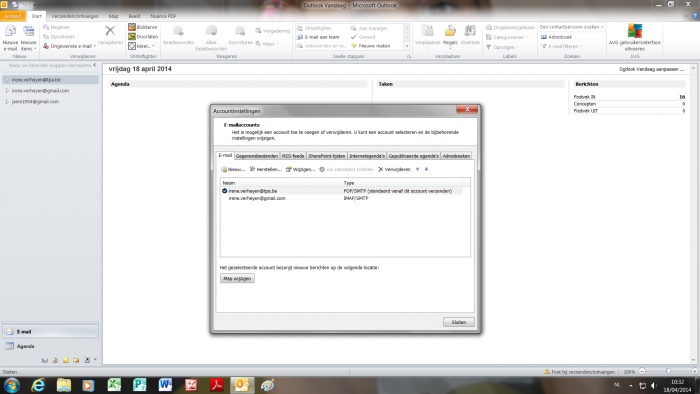Launch AVG gebruikersinterface uitvoeren
700x394 pixels.
pyautogui.click(x=634, y=37)
